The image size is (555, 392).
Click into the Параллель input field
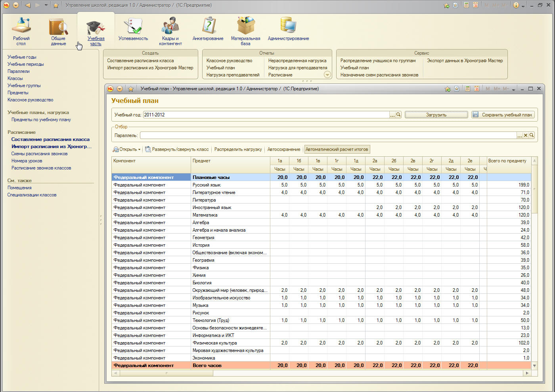point(328,135)
